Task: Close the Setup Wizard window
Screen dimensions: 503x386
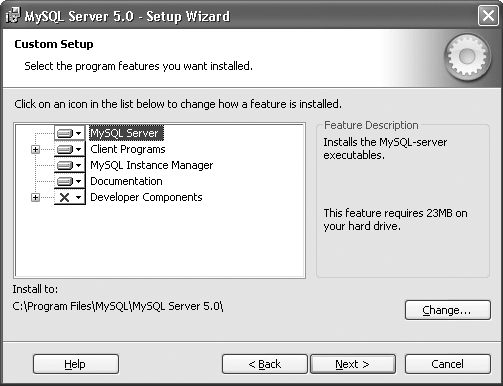Action: [488, 15]
